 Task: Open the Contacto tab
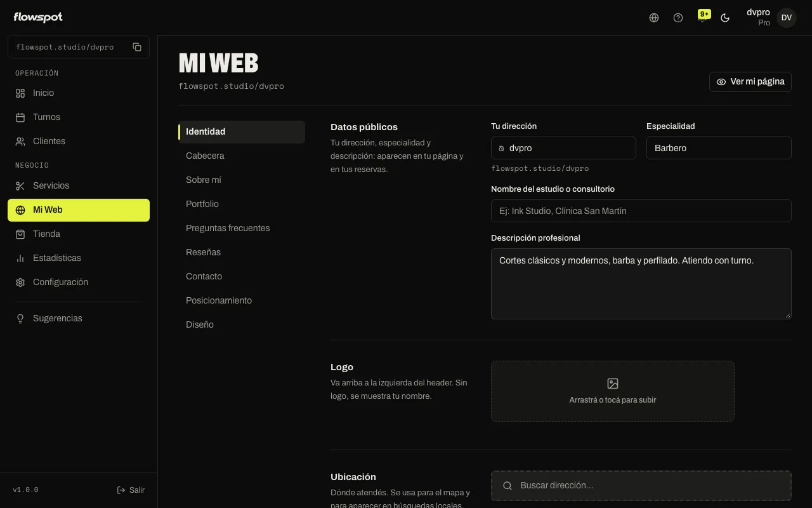pos(242,276)
